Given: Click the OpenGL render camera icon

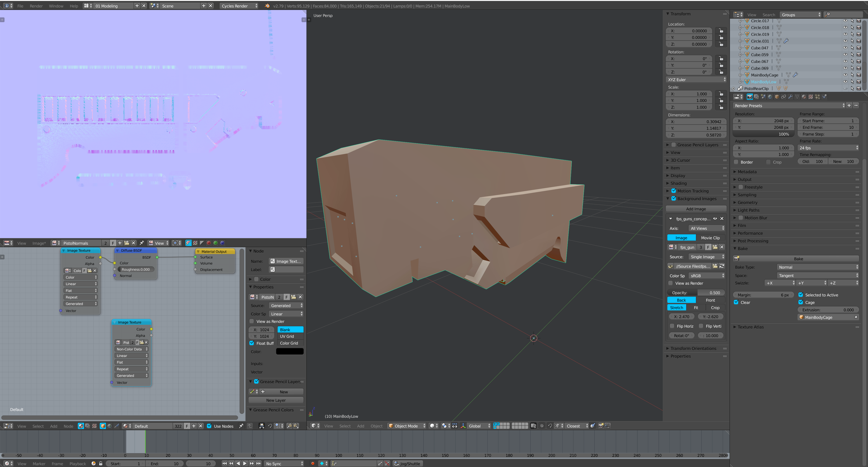Looking at the screenshot, I should [x=601, y=426].
